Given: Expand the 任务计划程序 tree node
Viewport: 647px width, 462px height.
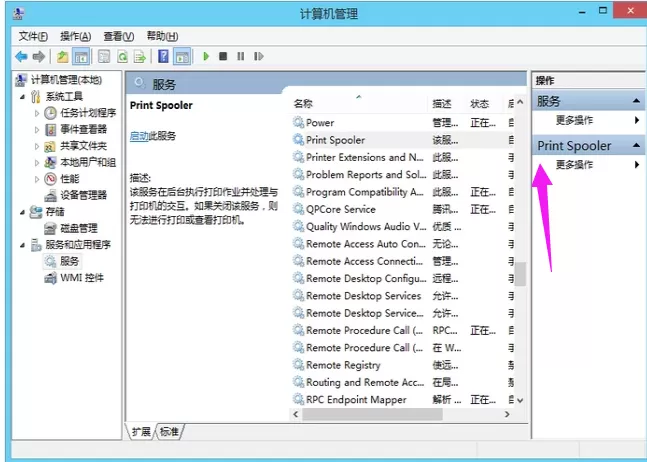Looking at the screenshot, I should coord(37,113).
